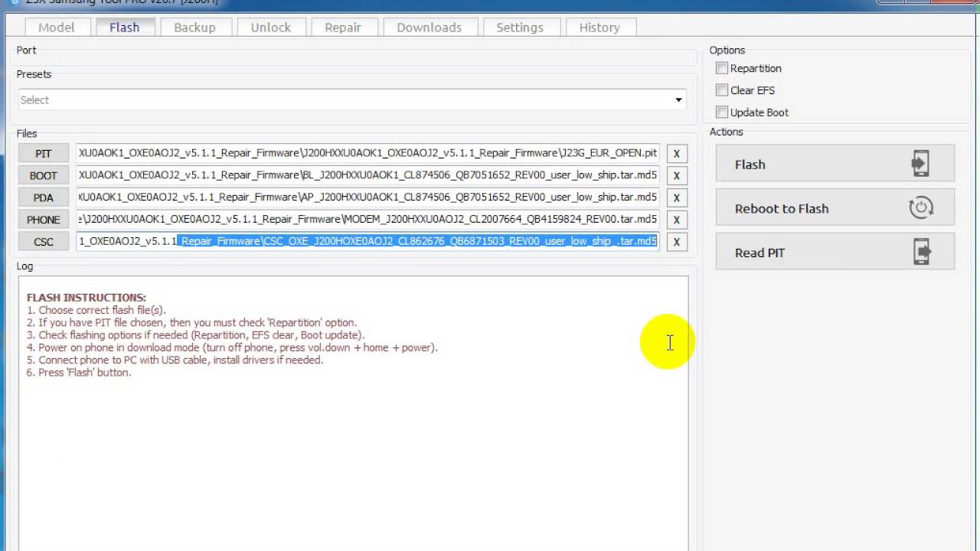Screen dimensions: 980x551
Task: Clear the CSC file with its X
Action: pos(677,242)
